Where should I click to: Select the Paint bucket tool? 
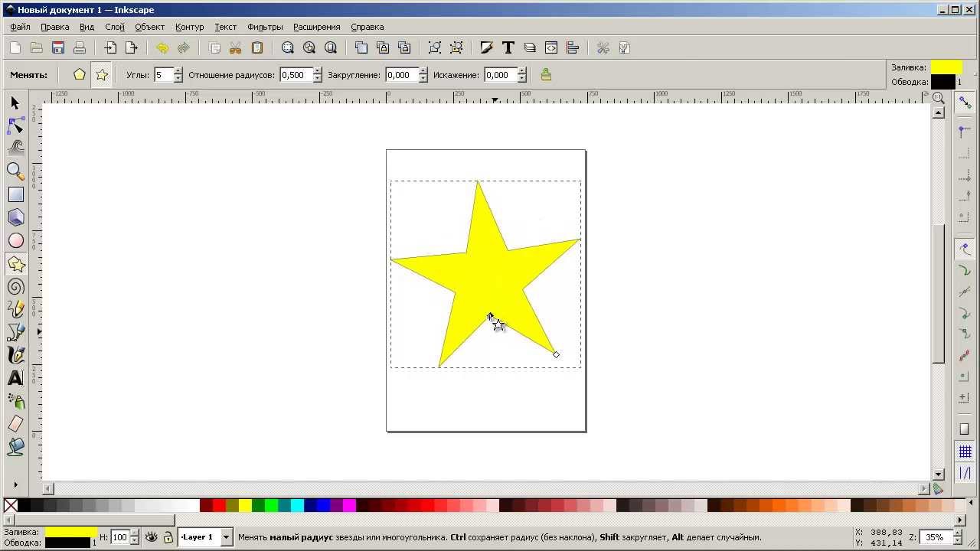[15, 447]
